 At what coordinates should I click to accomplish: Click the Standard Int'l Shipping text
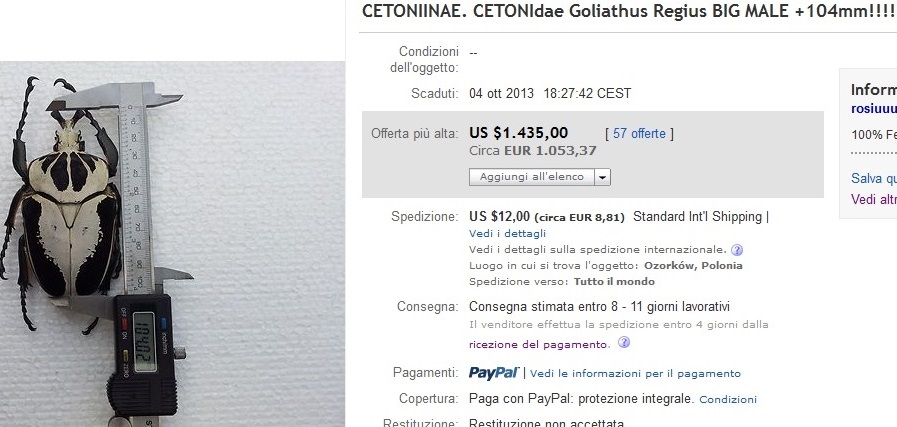(x=699, y=216)
